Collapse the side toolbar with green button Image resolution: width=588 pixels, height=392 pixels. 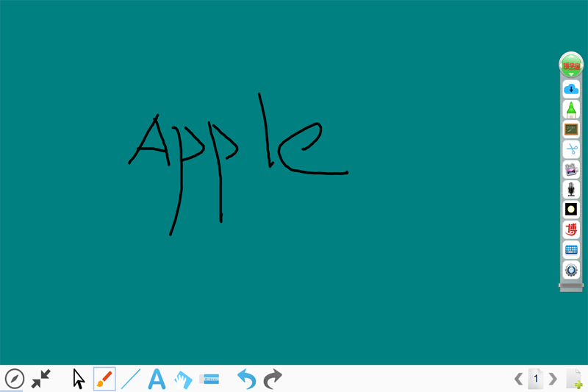(571, 65)
